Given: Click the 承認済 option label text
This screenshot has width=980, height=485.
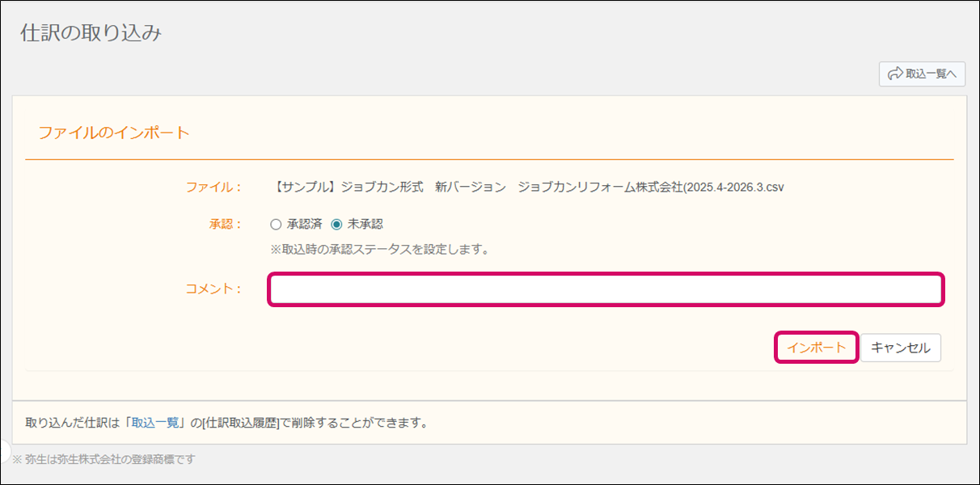Looking at the screenshot, I should [x=304, y=225].
